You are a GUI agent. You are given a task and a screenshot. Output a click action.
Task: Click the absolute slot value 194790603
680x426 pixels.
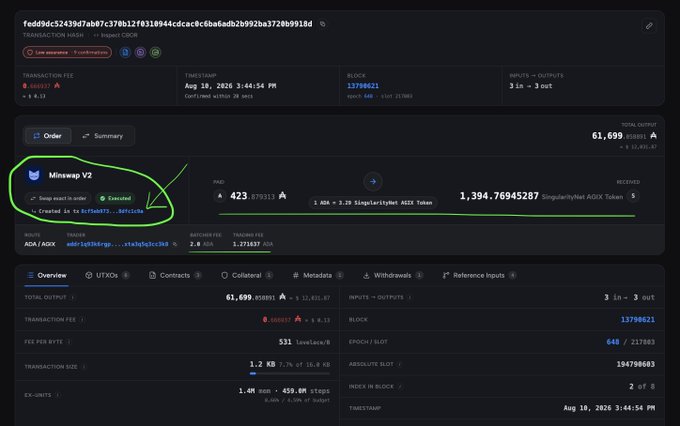pyautogui.click(x=635, y=364)
